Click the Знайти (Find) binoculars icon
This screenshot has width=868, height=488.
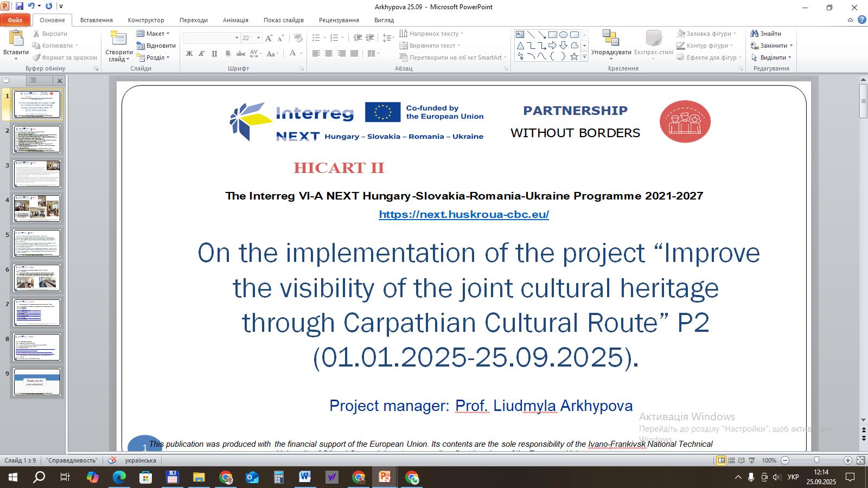tap(754, 34)
